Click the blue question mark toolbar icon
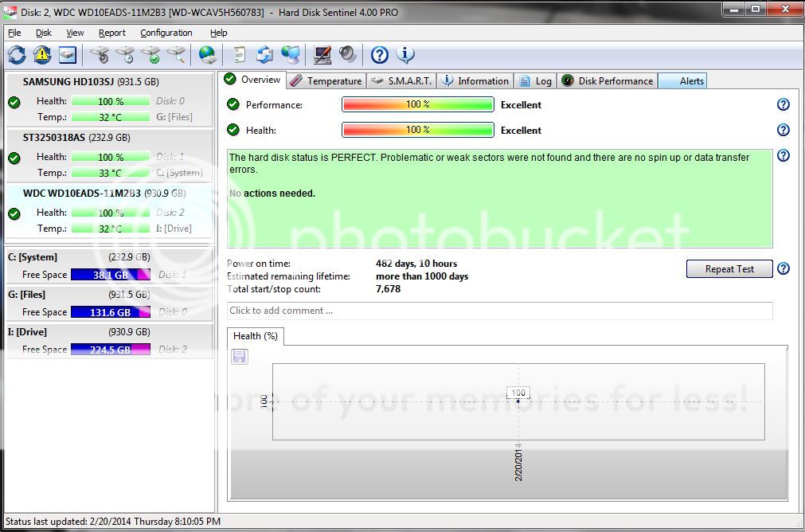This screenshot has width=805, height=532. (380, 55)
